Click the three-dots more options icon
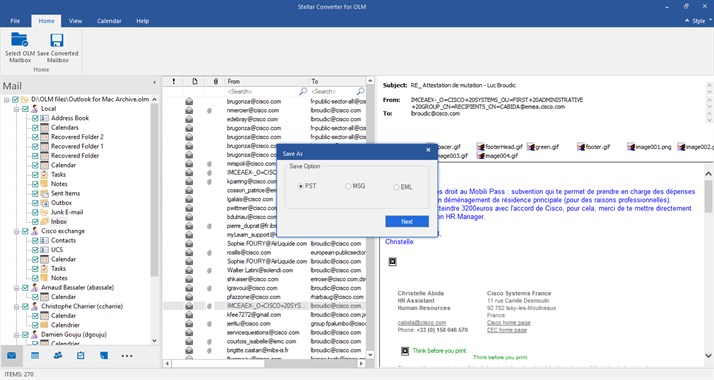 point(127,356)
